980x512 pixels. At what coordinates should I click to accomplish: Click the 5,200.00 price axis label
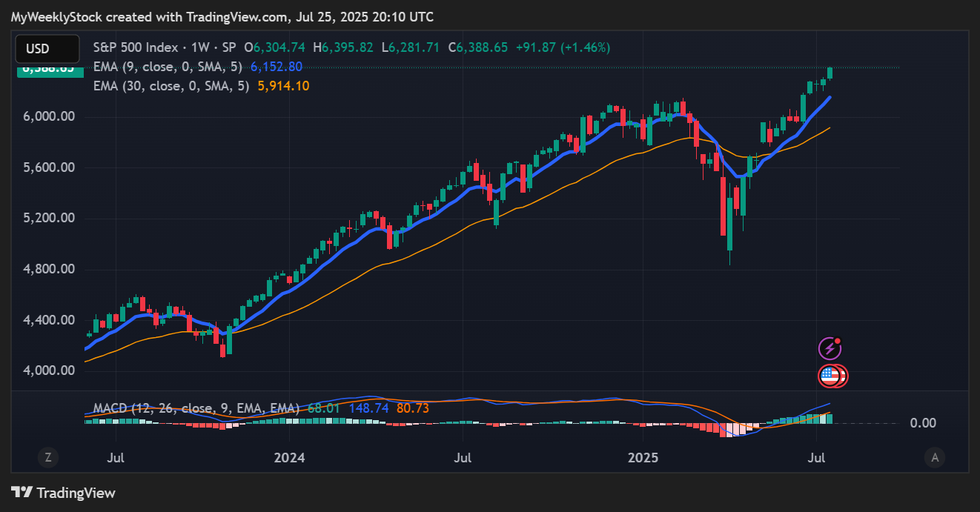(50, 219)
